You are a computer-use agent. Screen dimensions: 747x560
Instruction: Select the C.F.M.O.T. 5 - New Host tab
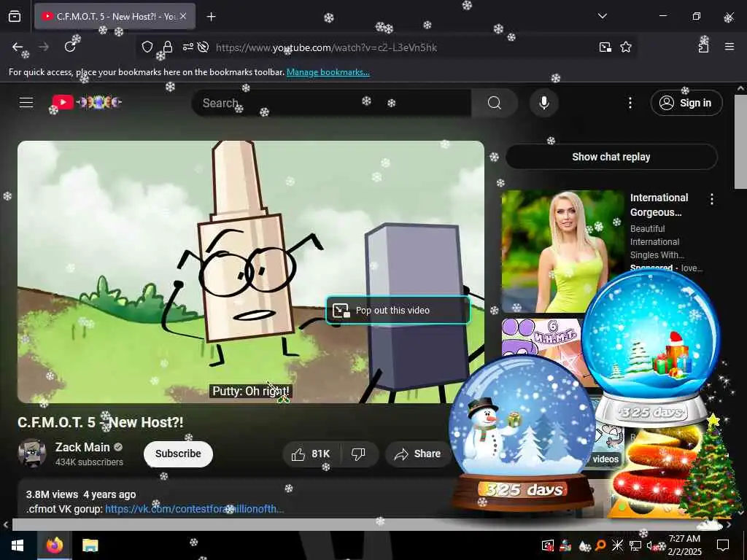(x=115, y=16)
